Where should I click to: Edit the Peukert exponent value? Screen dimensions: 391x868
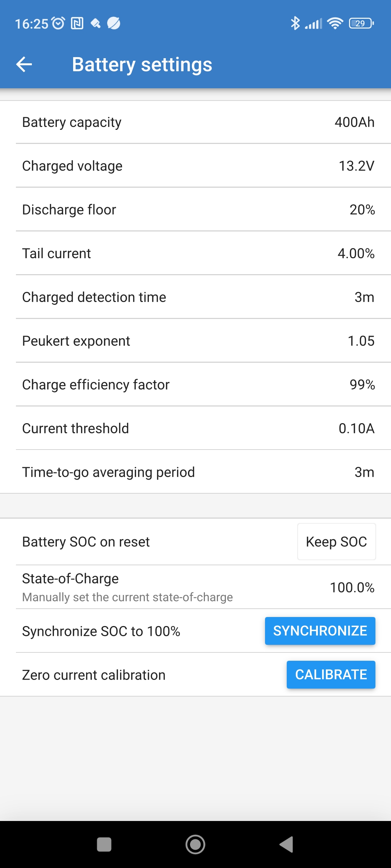click(x=195, y=341)
